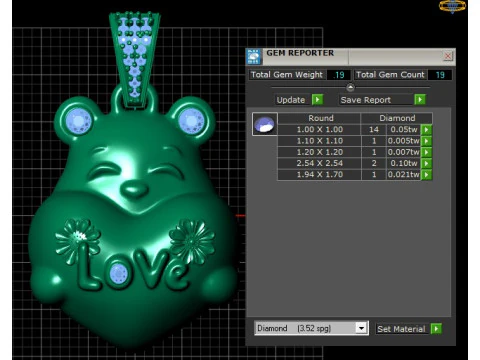Open the Diamond (3.52 spg) material dropdown

coord(311,328)
